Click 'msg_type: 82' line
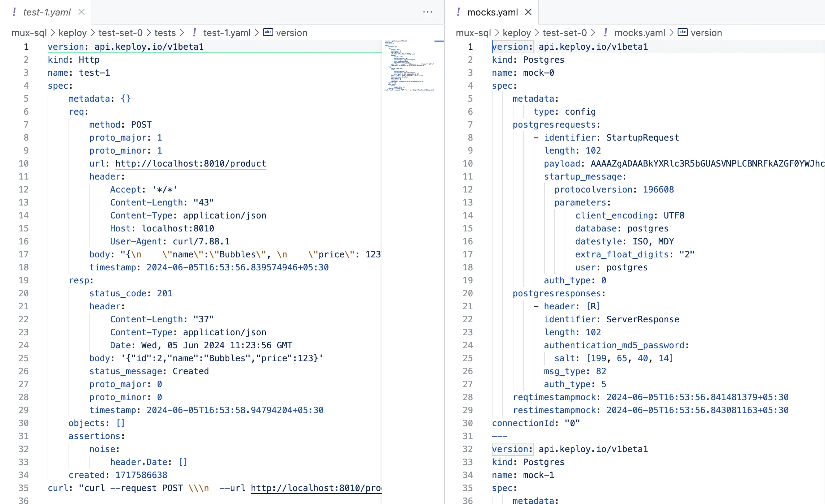The width and height of the screenshot is (825, 504). (x=575, y=371)
